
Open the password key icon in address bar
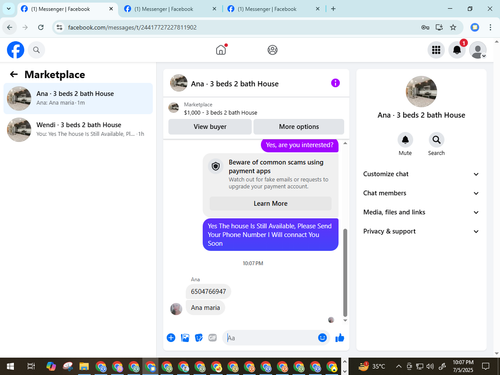pyautogui.click(x=425, y=27)
